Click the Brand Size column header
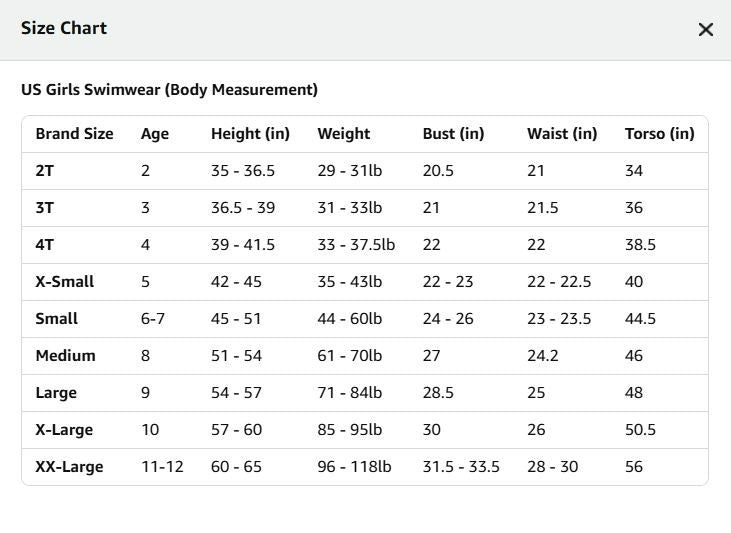 coord(75,134)
